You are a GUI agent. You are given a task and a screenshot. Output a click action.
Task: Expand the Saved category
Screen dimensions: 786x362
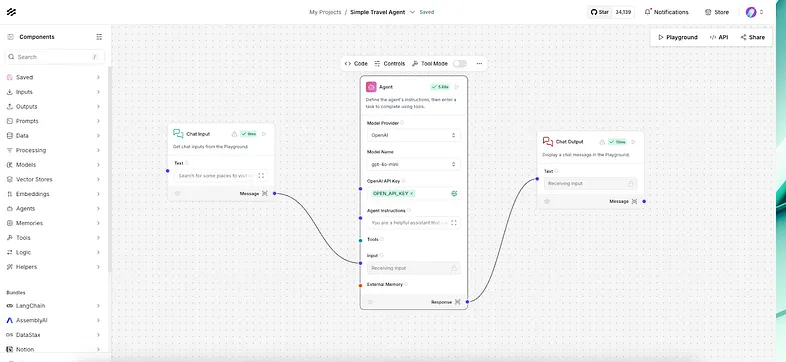[54, 77]
